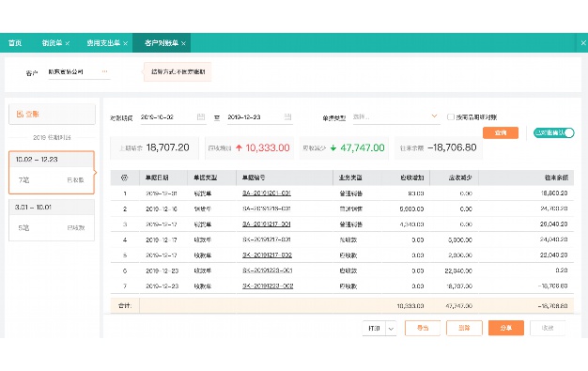588x371 pixels.
Task: Click the orange 分享 button
Action: [506, 328]
